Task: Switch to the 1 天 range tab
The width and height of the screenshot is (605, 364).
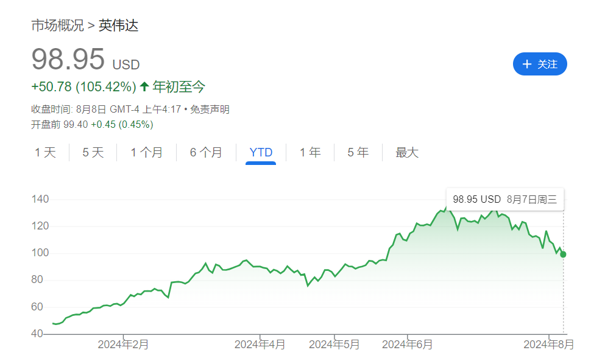Action: coord(46,152)
